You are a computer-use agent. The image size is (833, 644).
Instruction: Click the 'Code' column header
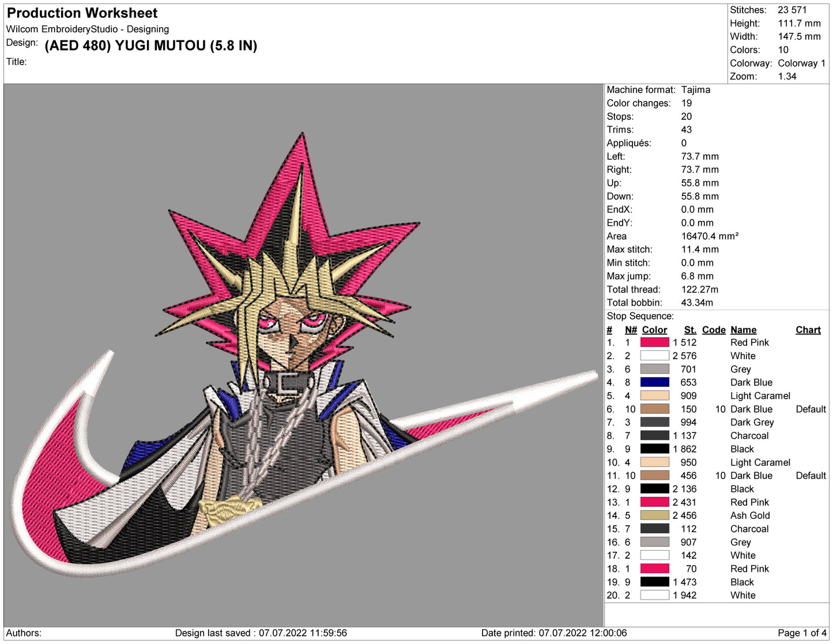coord(714,330)
